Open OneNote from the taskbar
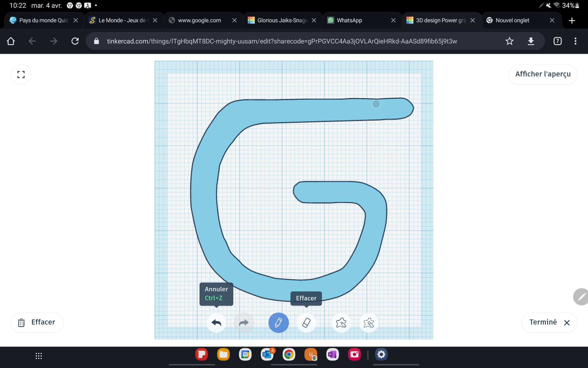 pos(332,354)
